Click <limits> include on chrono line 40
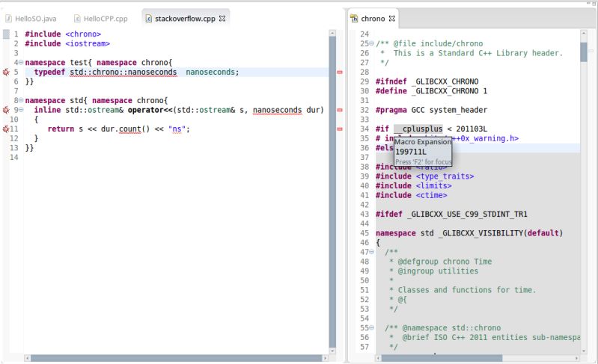This screenshot has height=364, width=598. 433,186
